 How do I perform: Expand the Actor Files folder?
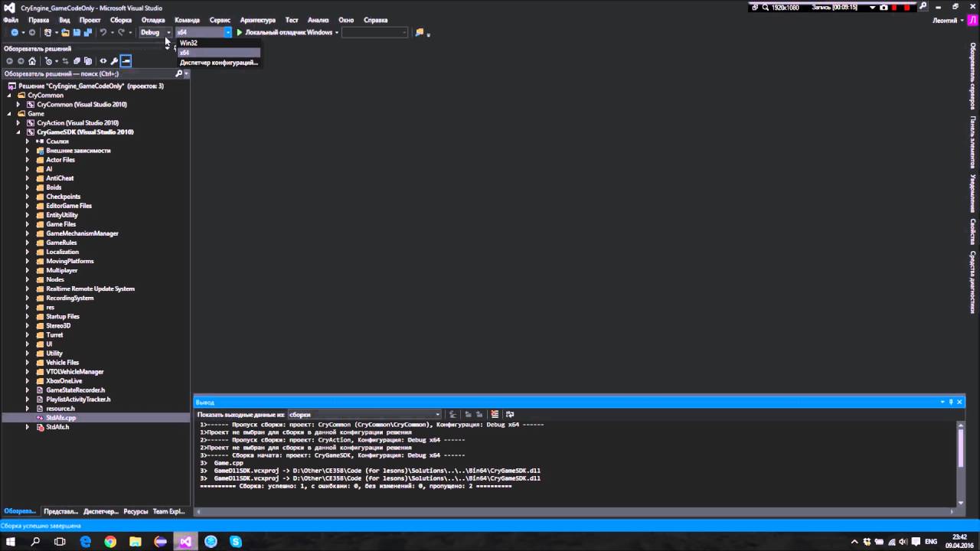click(28, 160)
